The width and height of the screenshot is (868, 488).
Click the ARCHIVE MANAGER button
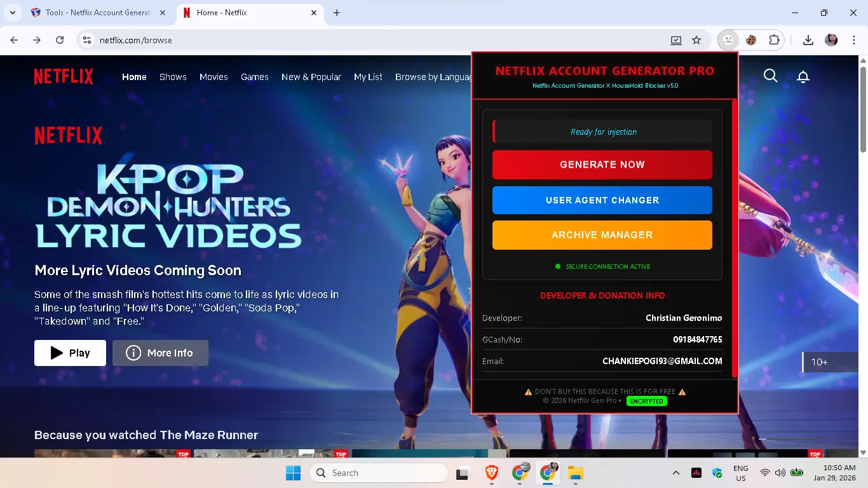tap(602, 235)
